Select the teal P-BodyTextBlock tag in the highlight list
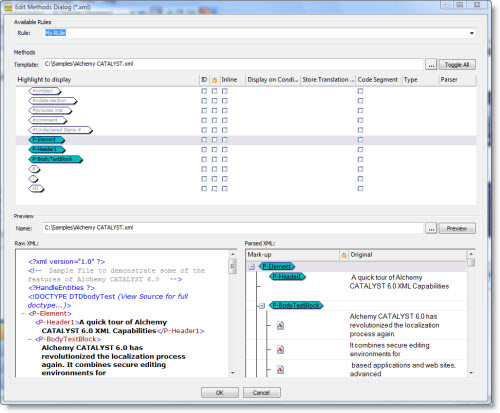 point(55,159)
